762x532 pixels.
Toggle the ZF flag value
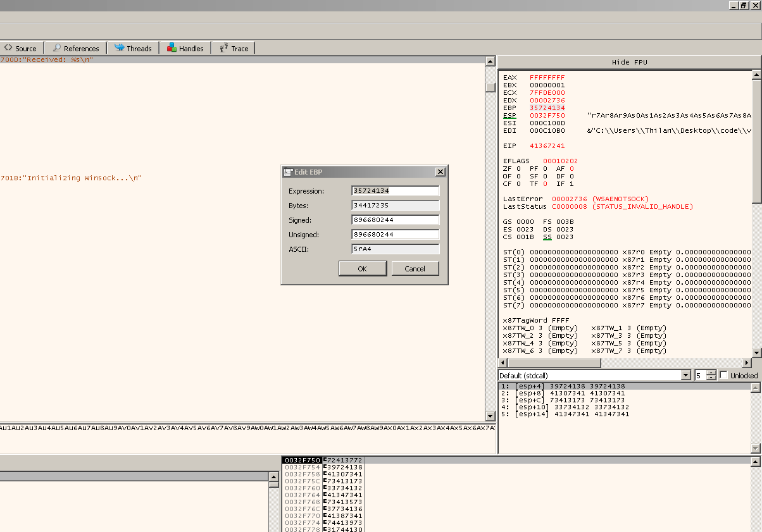tap(518, 168)
